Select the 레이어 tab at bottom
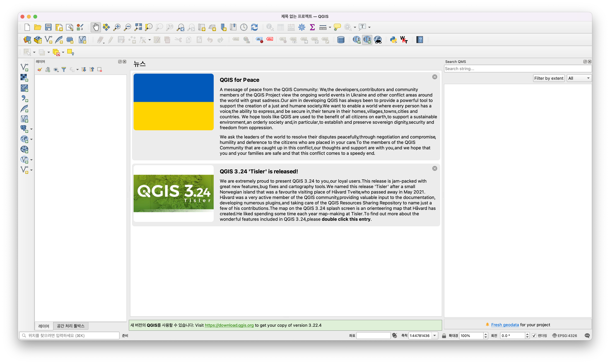This screenshot has height=364, width=610. click(x=44, y=326)
